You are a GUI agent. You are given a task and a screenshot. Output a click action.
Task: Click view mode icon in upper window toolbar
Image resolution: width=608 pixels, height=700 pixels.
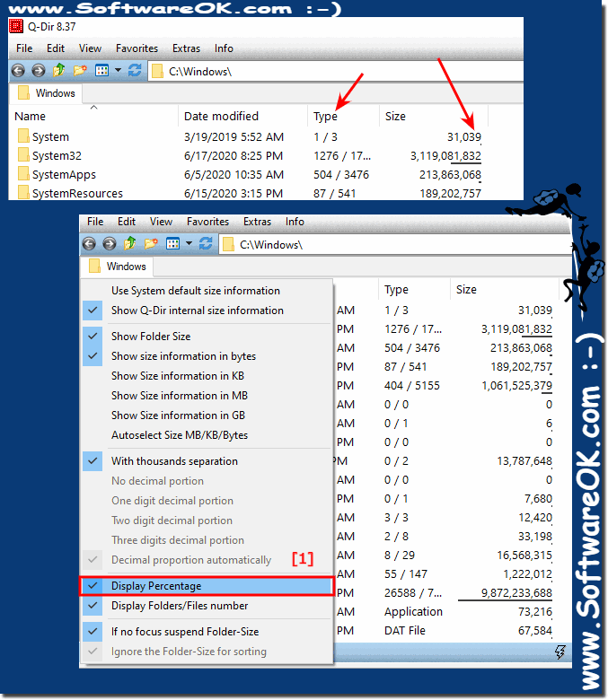(x=101, y=71)
